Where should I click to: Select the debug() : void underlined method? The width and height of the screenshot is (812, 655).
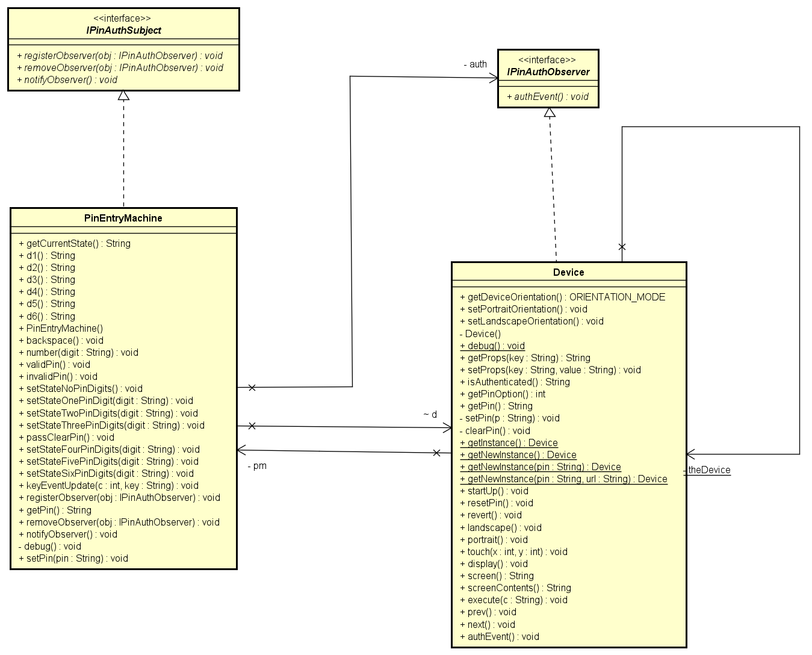point(492,346)
